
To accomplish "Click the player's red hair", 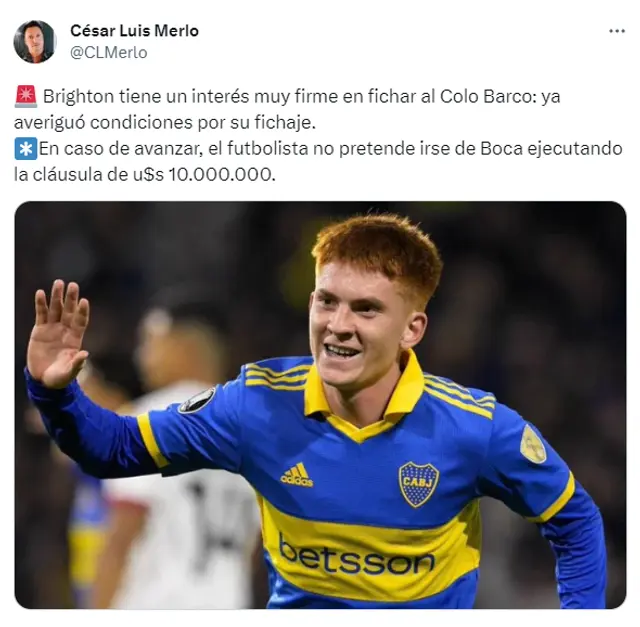I will coord(378,250).
